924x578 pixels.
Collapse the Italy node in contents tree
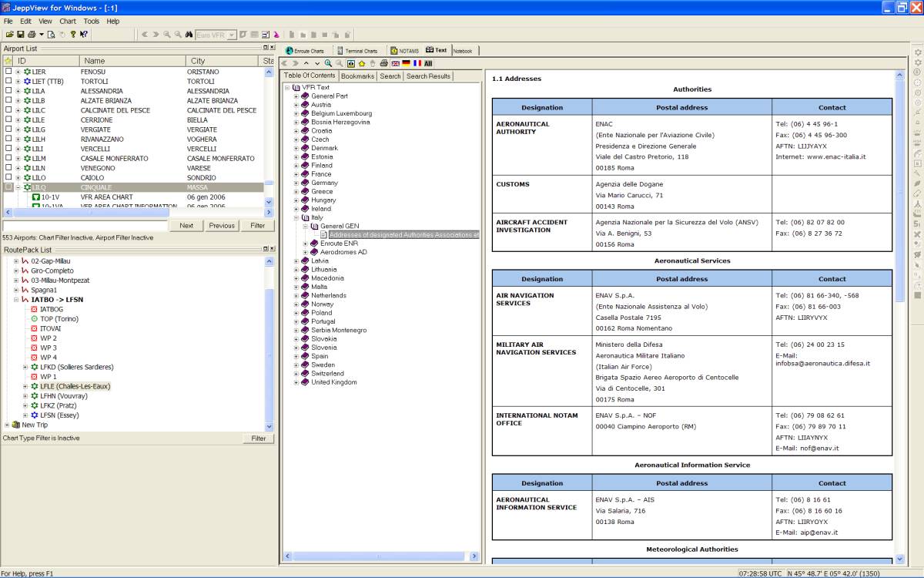[296, 217]
